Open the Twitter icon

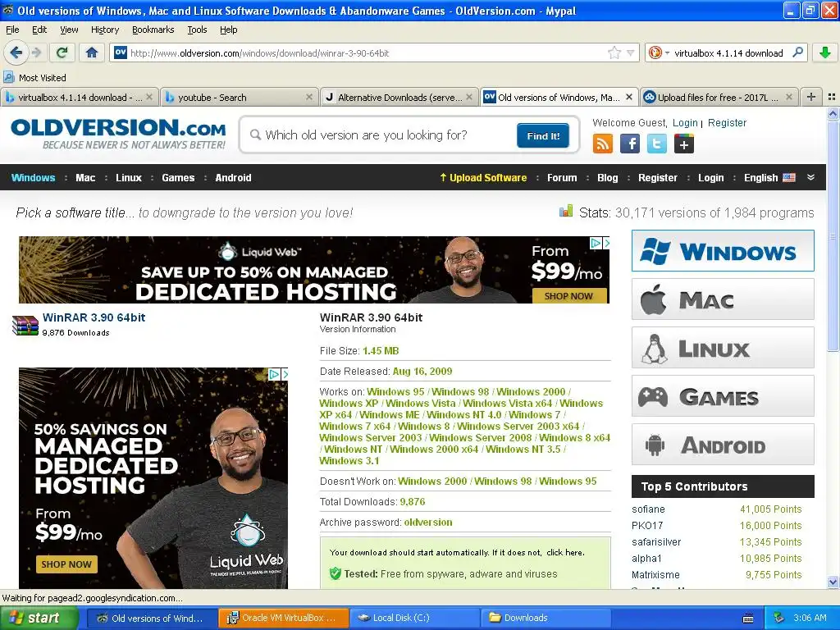click(x=657, y=144)
